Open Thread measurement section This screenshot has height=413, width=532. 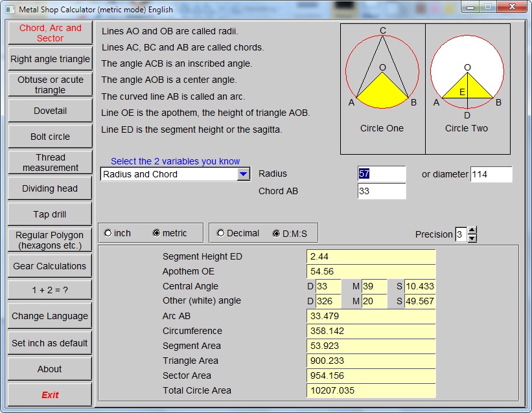(x=50, y=162)
